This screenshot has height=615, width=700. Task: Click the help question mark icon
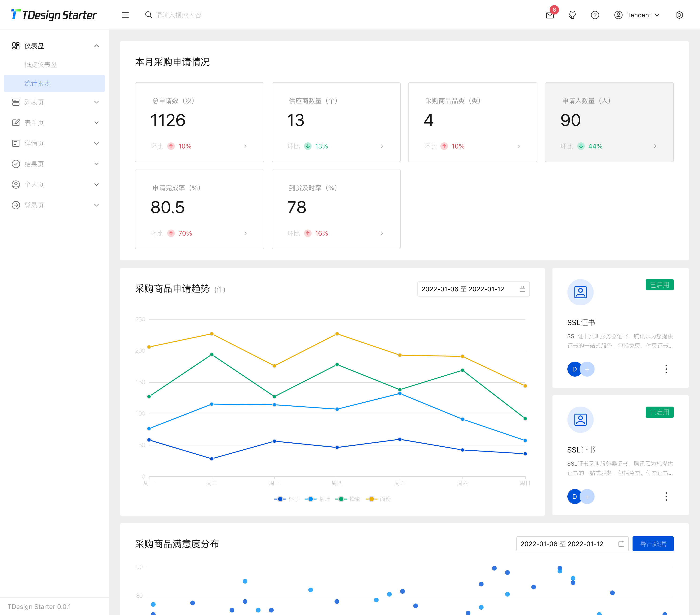coord(595,15)
